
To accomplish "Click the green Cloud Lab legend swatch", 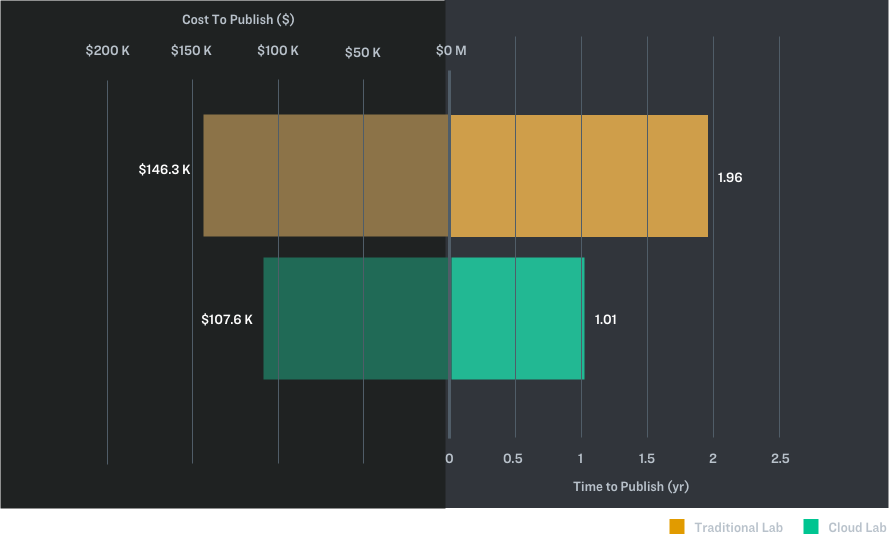I will tap(811, 527).
